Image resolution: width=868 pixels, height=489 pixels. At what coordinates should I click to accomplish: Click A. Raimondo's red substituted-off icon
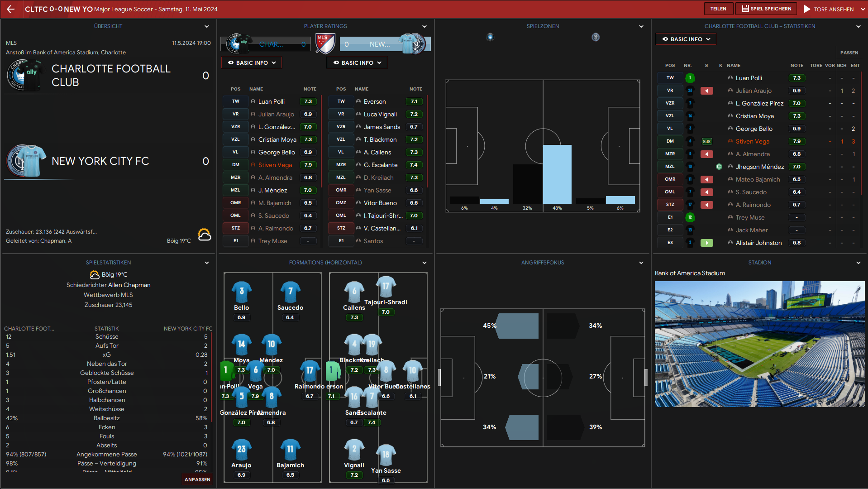tap(706, 205)
